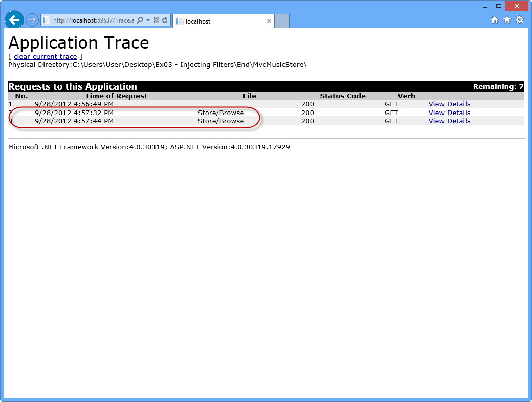Screen dimensions: 532x402
Task: View details of the 4:57:44 PM request
Action: click(x=449, y=121)
